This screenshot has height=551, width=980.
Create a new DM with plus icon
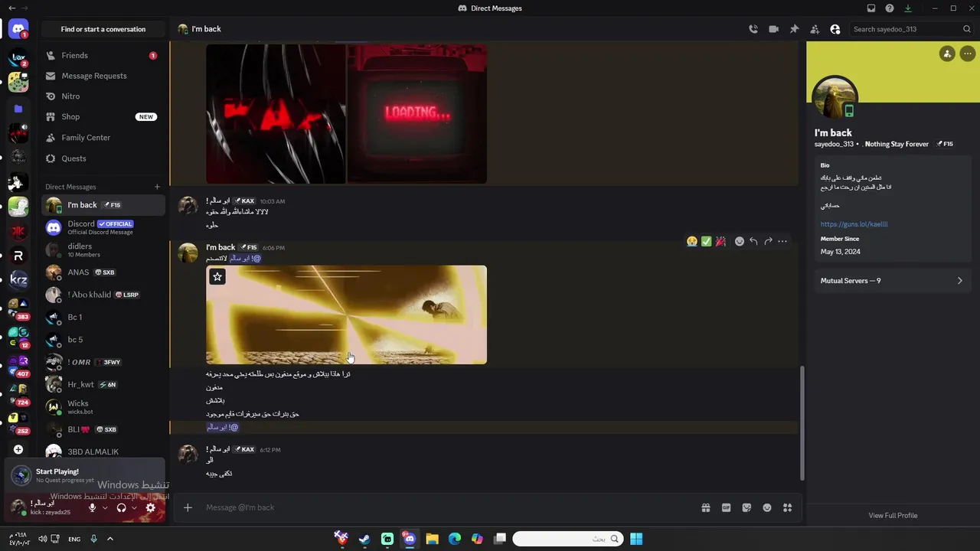[x=157, y=187]
